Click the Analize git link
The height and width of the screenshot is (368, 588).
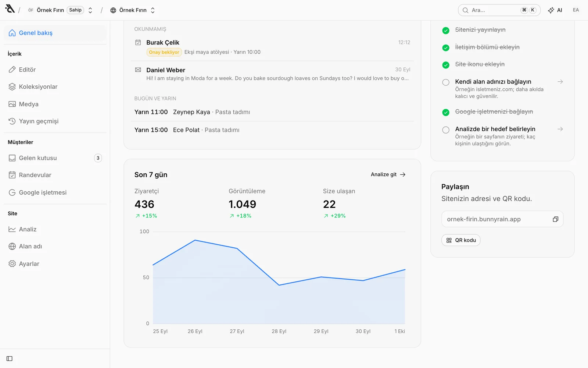(x=388, y=174)
